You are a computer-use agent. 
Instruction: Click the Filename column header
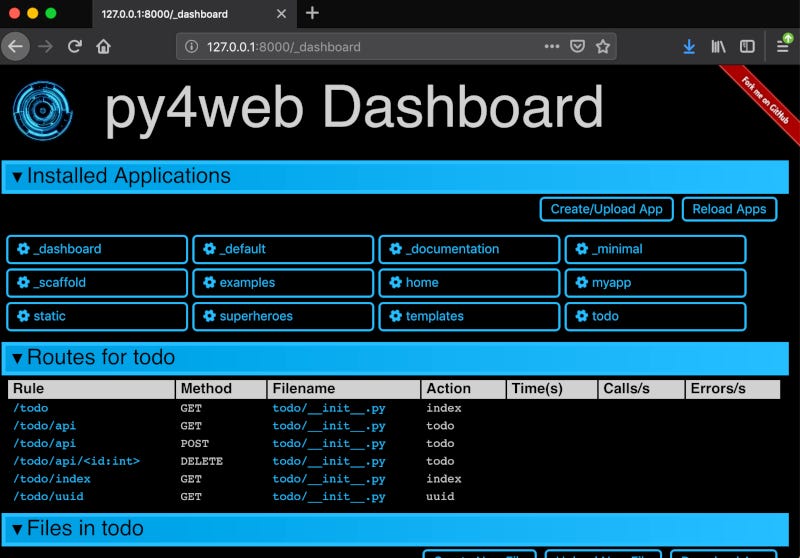[x=343, y=389]
